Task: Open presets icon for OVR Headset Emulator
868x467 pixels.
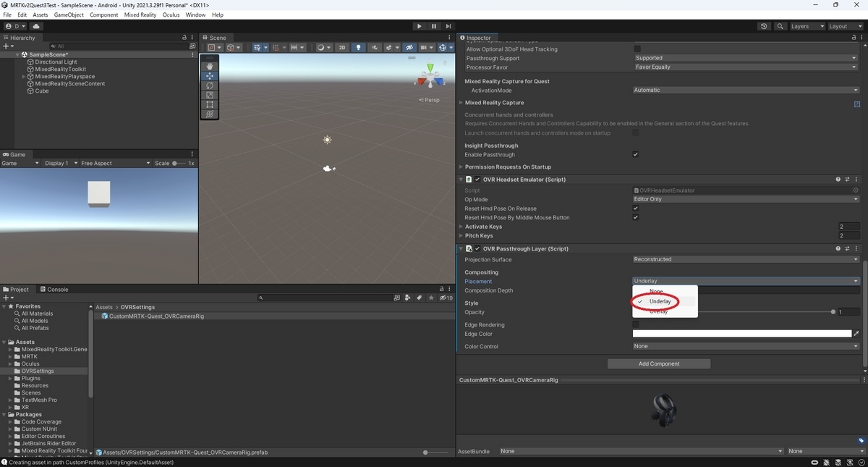Action: click(847, 179)
